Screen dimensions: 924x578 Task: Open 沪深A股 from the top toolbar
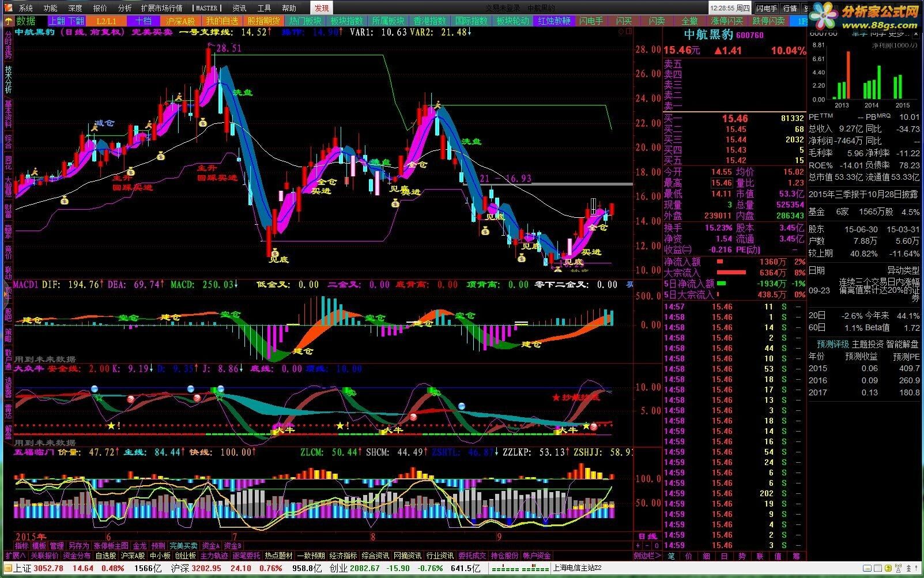(x=180, y=21)
